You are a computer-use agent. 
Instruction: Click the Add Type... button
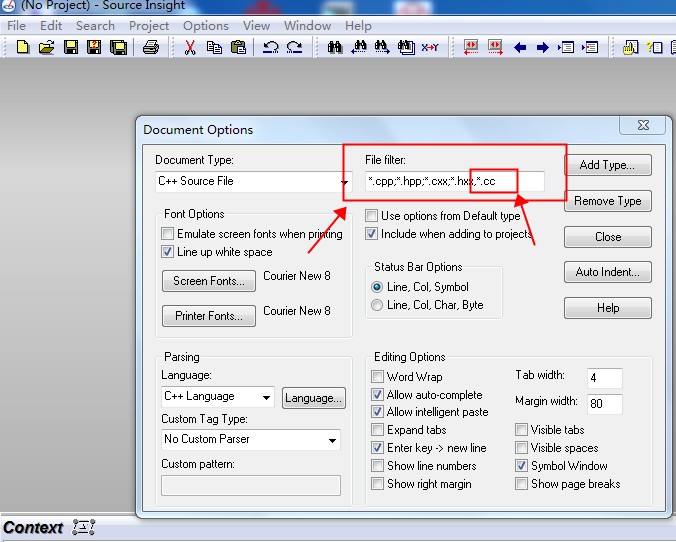pos(607,165)
